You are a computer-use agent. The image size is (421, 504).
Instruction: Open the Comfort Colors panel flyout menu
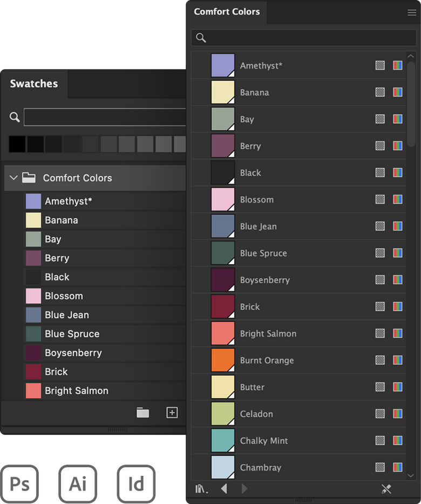click(412, 12)
